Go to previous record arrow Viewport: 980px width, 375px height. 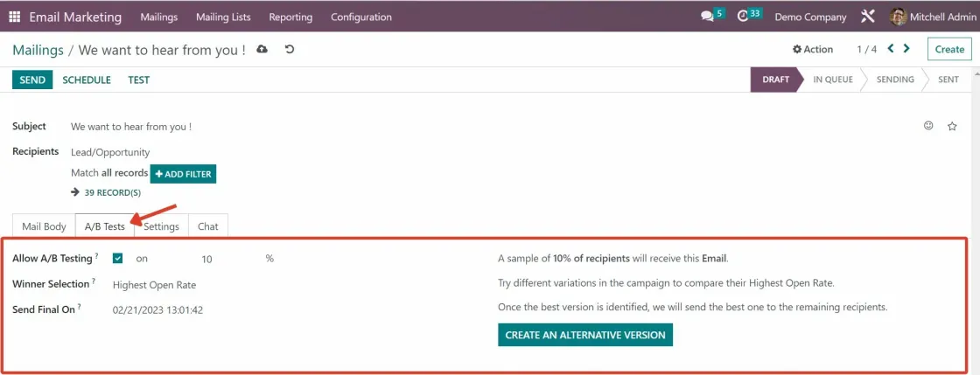891,49
